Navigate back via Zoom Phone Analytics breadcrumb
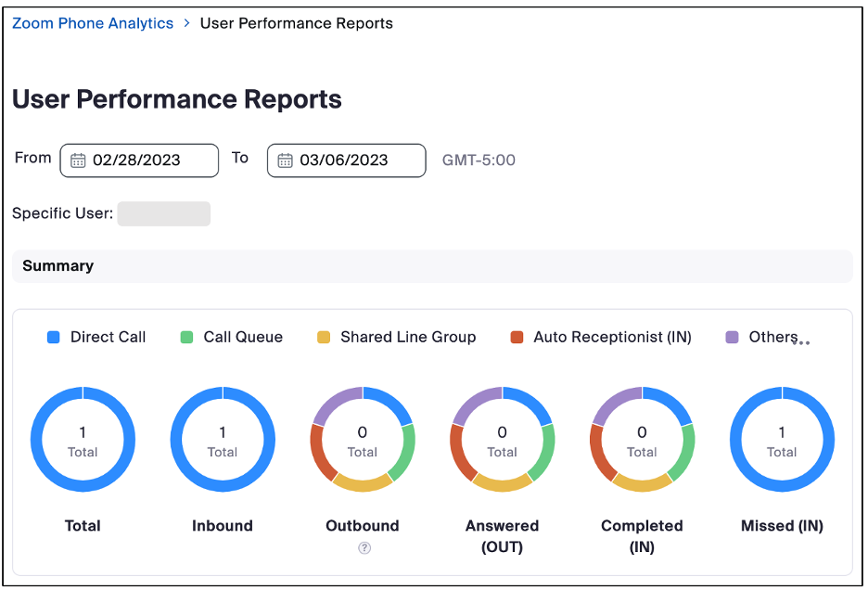 tap(93, 23)
